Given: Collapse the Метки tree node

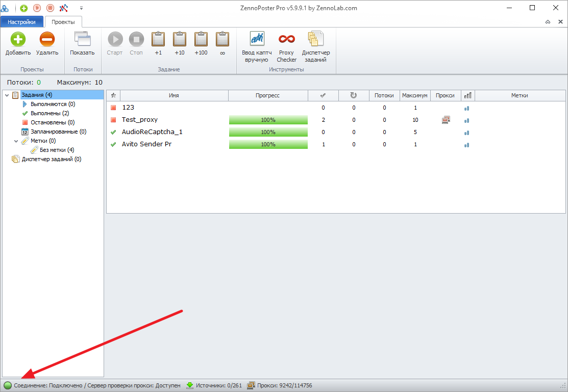Looking at the screenshot, I should click(x=16, y=141).
